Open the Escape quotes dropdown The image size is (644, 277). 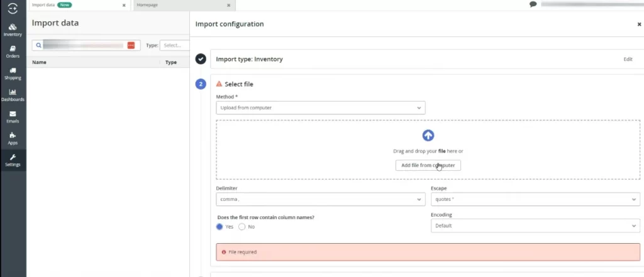(x=535, y=199)
